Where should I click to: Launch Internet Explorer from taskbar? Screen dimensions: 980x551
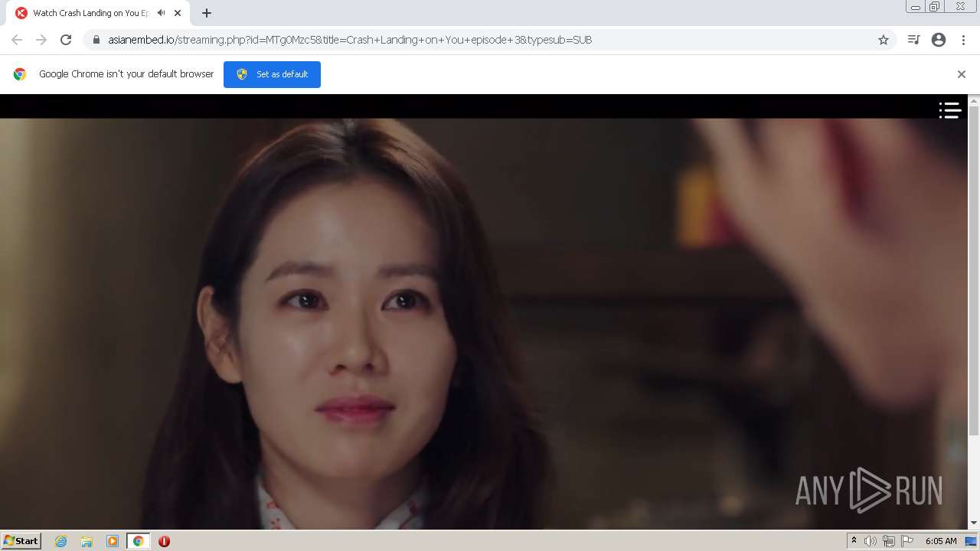tap(60, 541)
